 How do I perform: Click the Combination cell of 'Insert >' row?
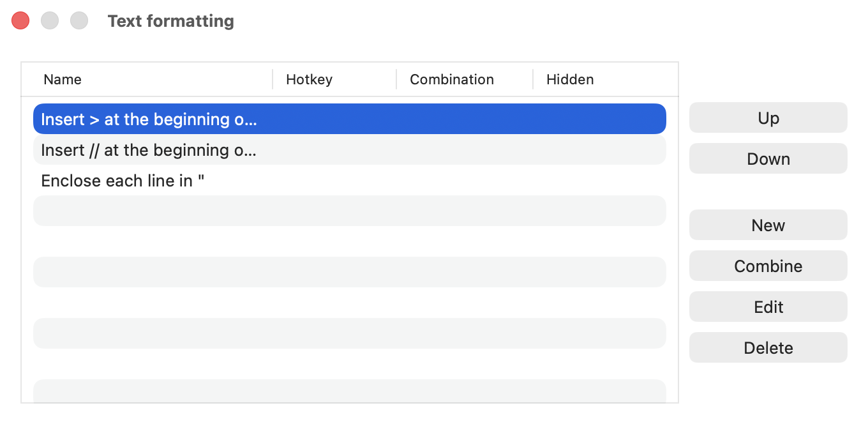coord(465,119)
